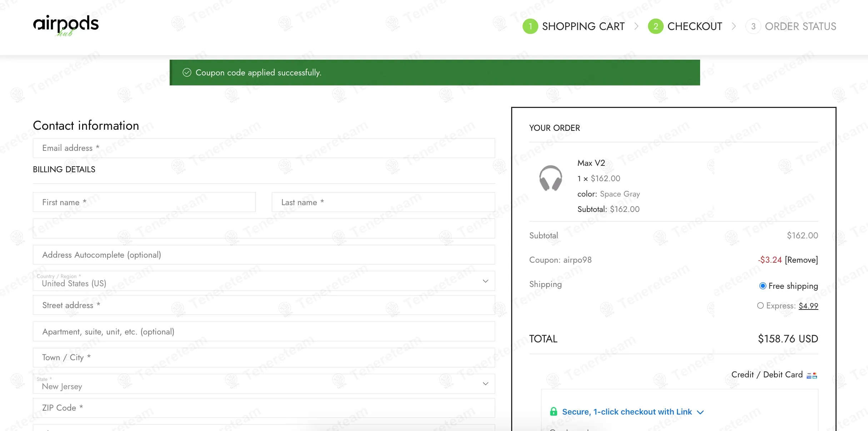The width and height of the screenshot is (868, 431).
Task: Click the success checkmark icon in coupon banner
Action: pos(187,73)
